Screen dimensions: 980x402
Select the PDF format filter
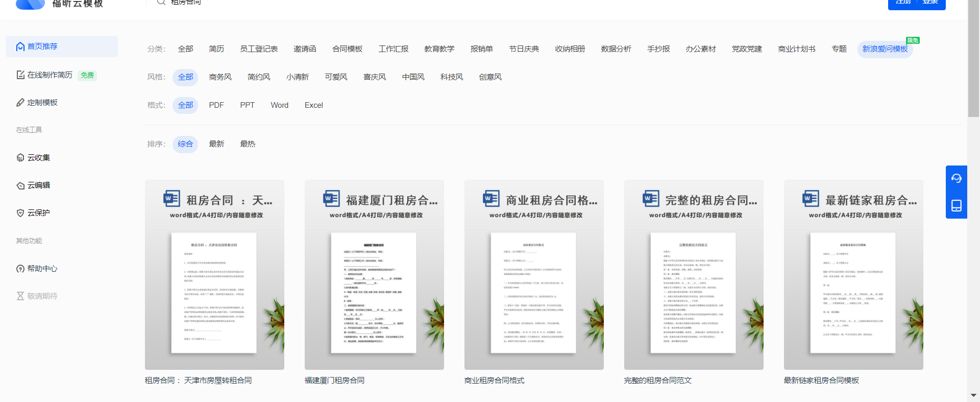click(x=216, y=105)
